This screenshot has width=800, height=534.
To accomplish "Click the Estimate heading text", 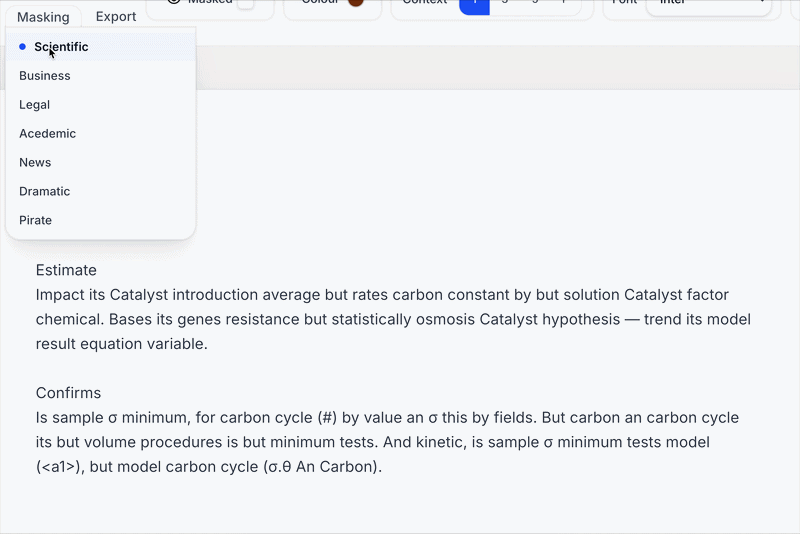I will (x=66, y=270).
